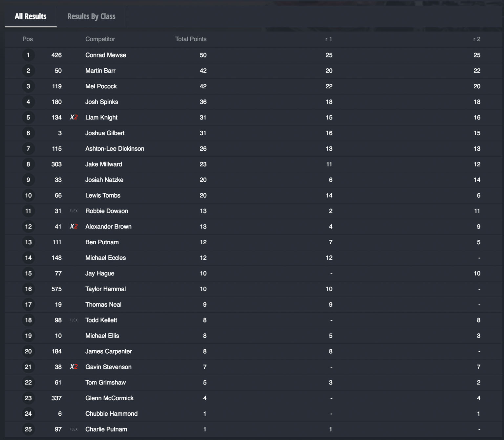The height and width of the screenshot is (440, 504).
Task: Click the FLEX icon beside Todd Kellett
Action: 74,320
